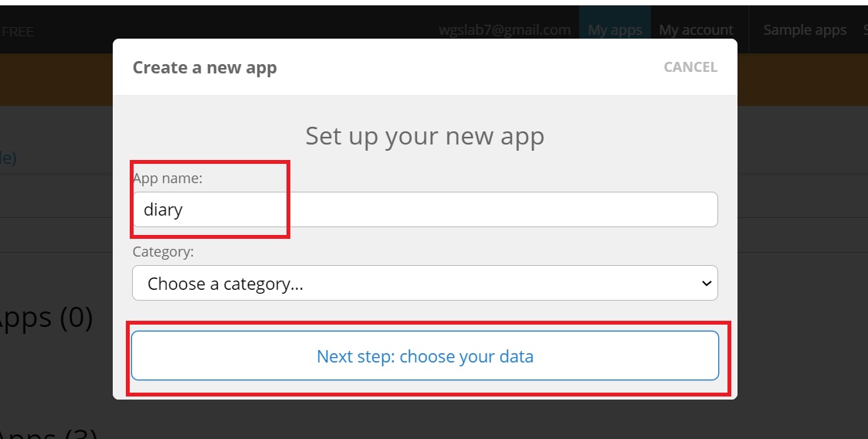
Task: Open the Choose a category dropdown
Action: coord(426,283)
